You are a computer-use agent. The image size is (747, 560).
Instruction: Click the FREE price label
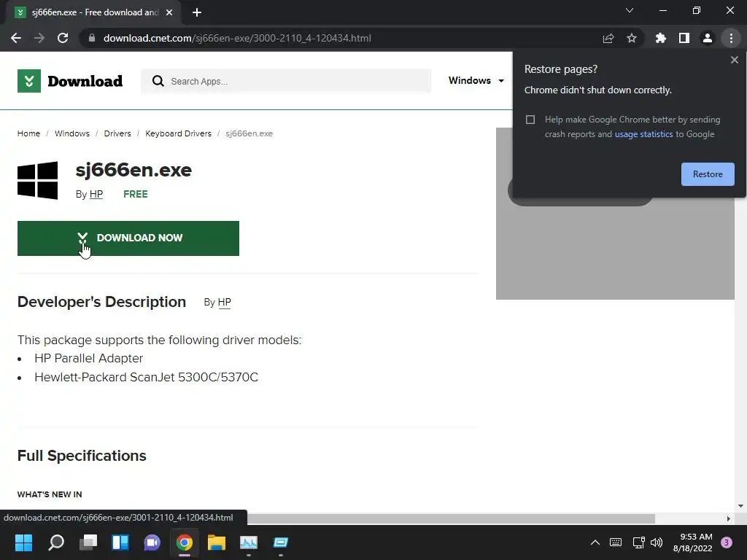pos(135,194)
